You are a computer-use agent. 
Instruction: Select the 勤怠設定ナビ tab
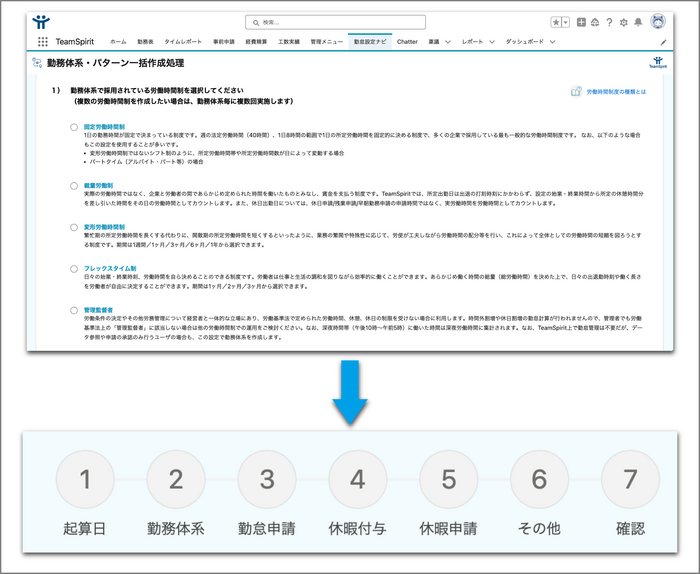coord(370,42)
